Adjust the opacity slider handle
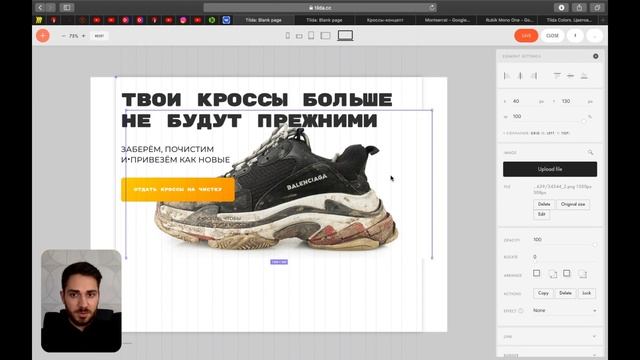Image resolution: width=640 pixels, height=360 pixels. [595, 244]
